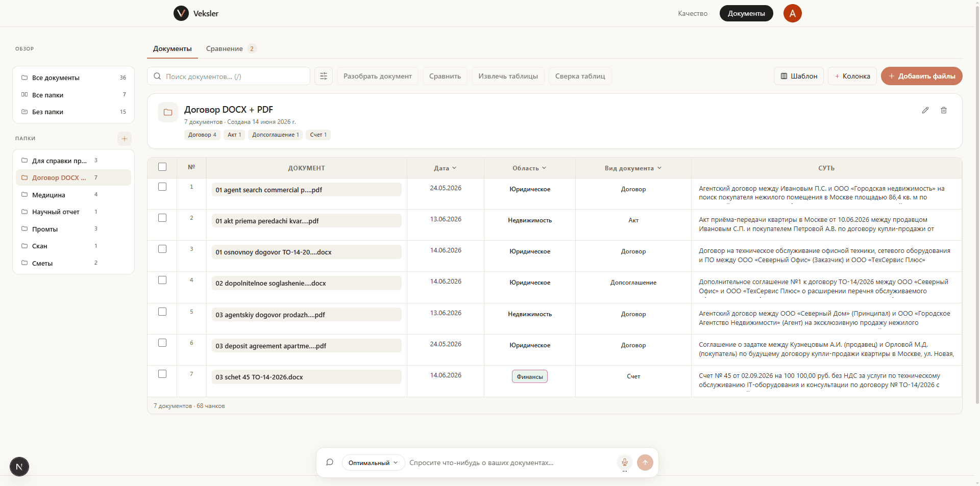Open the Оптимальный mode dropdown
980x486 pixels.
[x=373, y=463]
